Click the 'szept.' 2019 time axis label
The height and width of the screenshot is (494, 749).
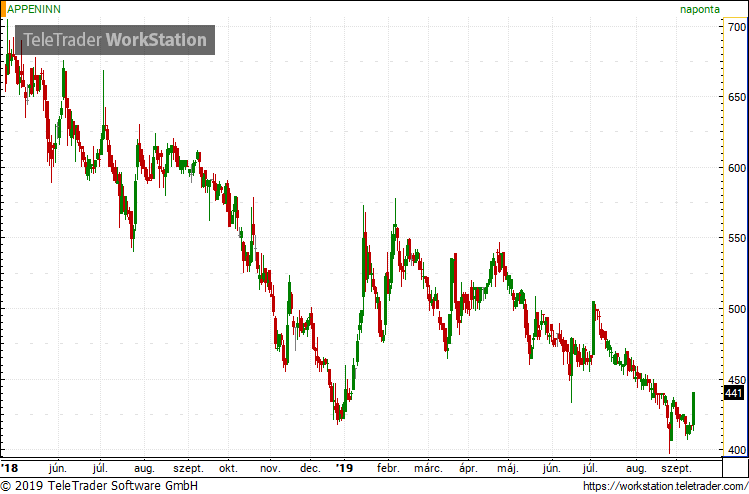(677, 468)
